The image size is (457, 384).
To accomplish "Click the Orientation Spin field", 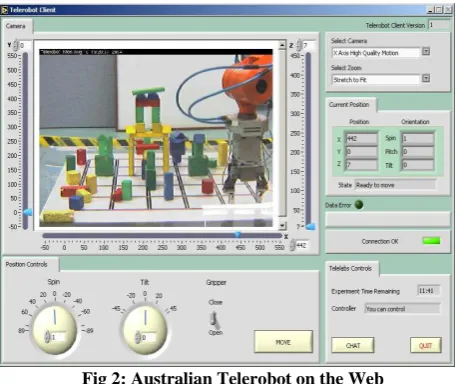I will 418,138.
